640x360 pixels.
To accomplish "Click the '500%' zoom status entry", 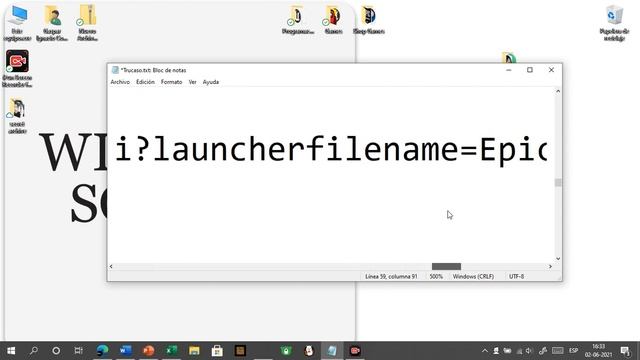I will pyautogui.click(x=436, y=277).
